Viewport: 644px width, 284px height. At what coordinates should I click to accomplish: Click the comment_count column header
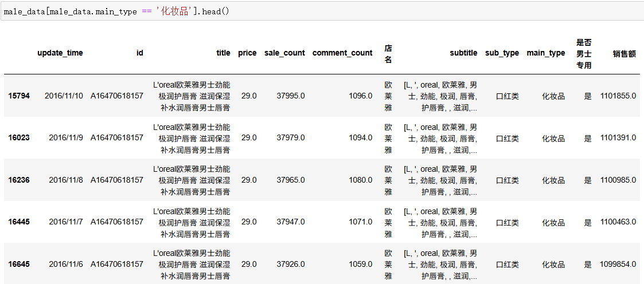point(342,53)
